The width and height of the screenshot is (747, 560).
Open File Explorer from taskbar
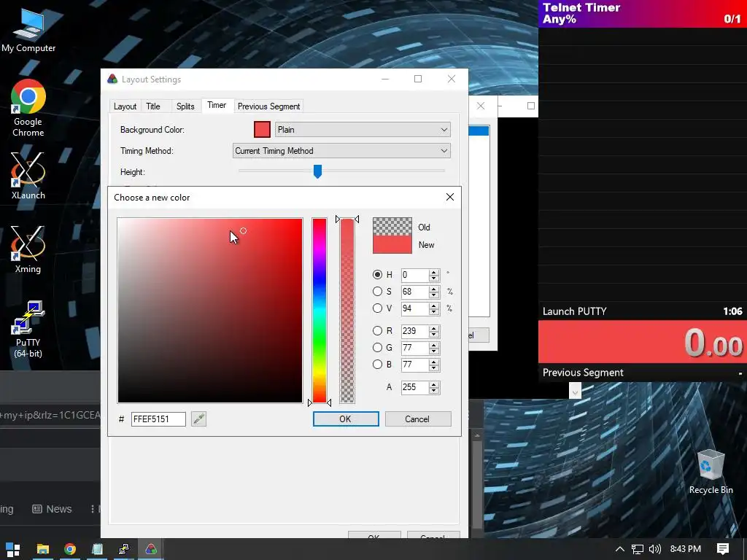43,549
